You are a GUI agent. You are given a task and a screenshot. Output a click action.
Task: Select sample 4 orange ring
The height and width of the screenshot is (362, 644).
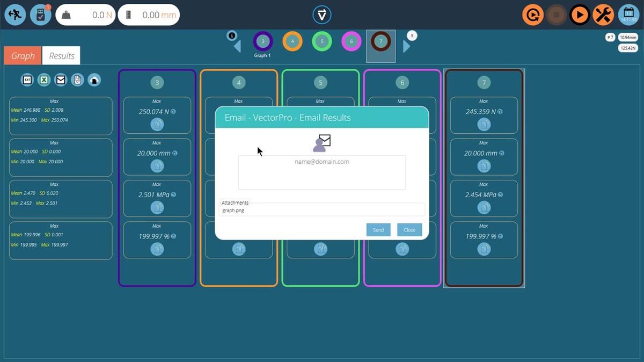coord(292,41)
